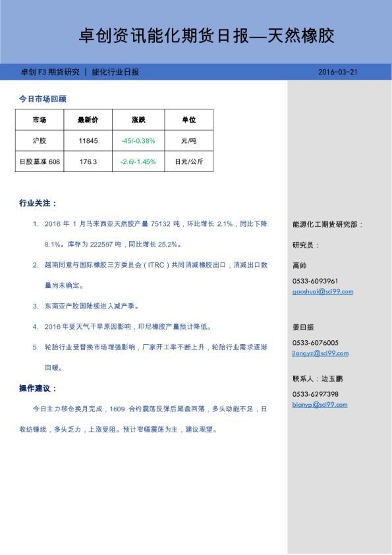The image size is (392, 555).
Task: Click the date 2016-03-21 in header bar
Action: coord(337,73)
